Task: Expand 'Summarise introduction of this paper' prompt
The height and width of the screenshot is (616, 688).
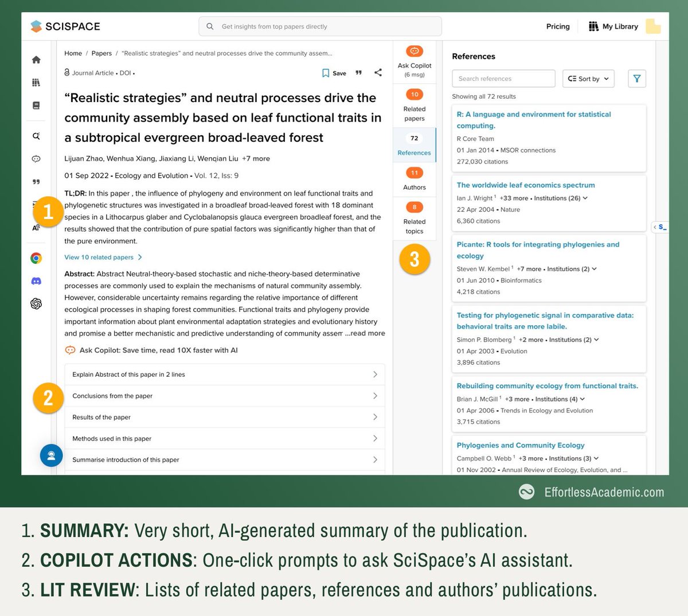Action: [225, 459]
